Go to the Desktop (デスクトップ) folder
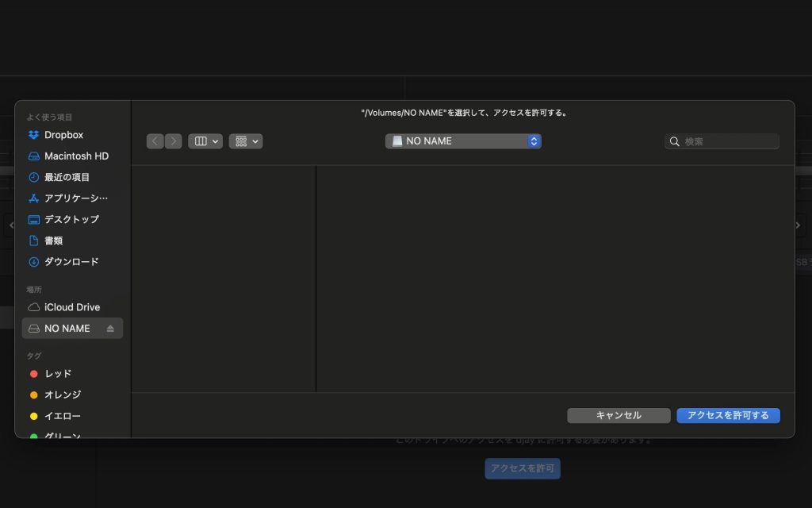This screenshot has width=812, height=508. tap(71, 219)
